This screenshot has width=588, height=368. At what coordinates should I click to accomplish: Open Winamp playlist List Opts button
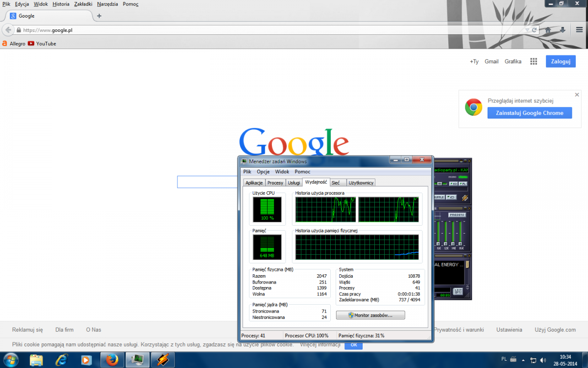point(458,291)
